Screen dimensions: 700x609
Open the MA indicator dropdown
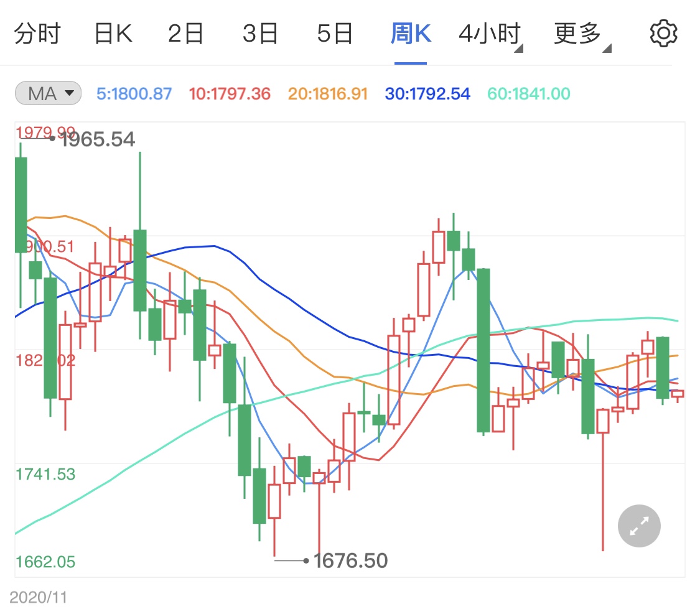[x=48, y=93]
